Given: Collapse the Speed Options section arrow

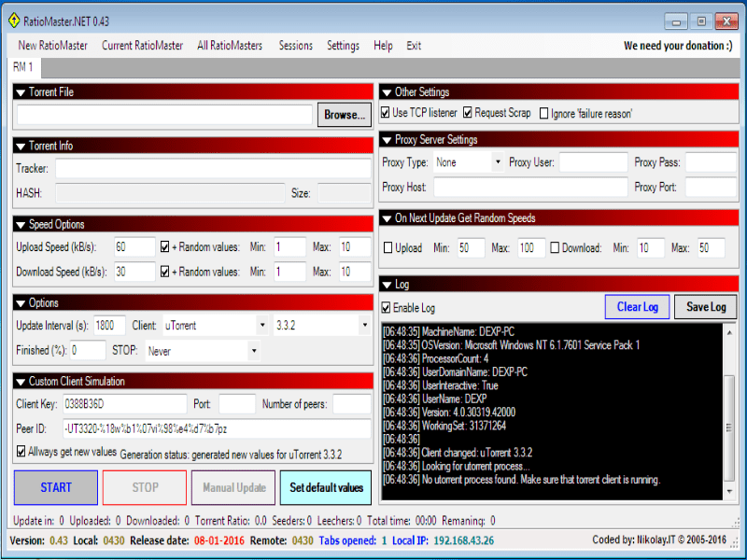Looking at the screenshot, I should pos(21,225).
